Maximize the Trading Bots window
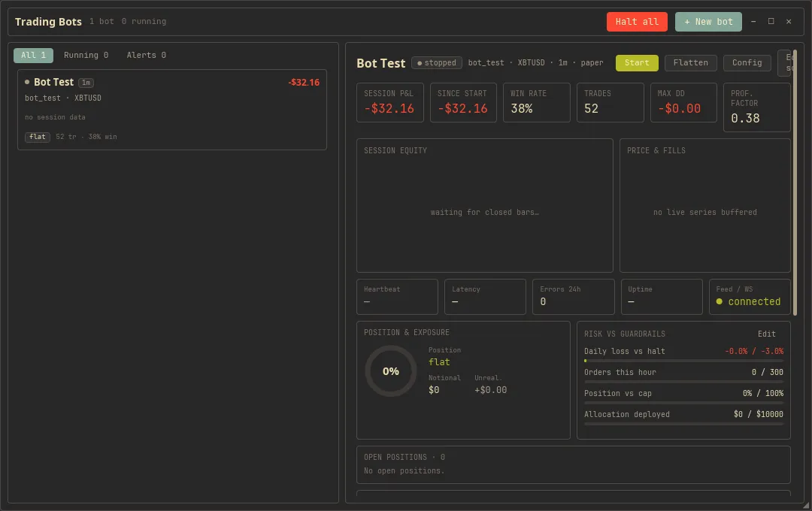812x511 pixels. [x=771, y=21]
